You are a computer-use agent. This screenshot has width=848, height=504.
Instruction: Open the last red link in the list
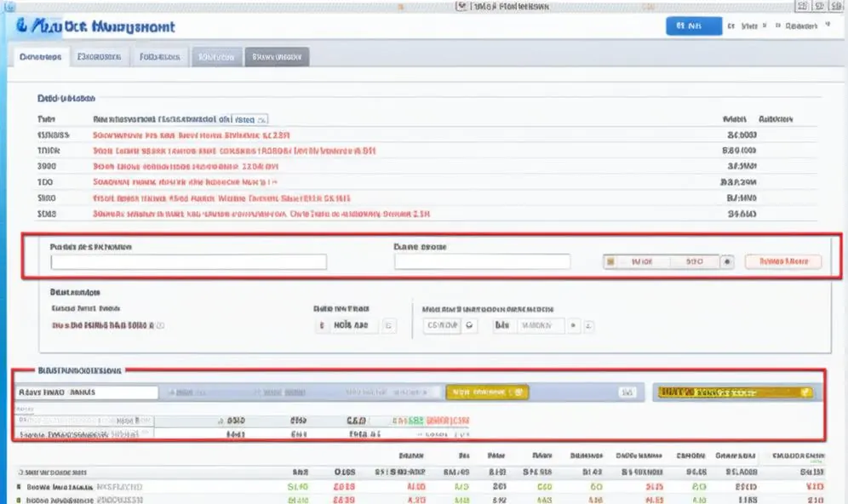click(261, 215)
